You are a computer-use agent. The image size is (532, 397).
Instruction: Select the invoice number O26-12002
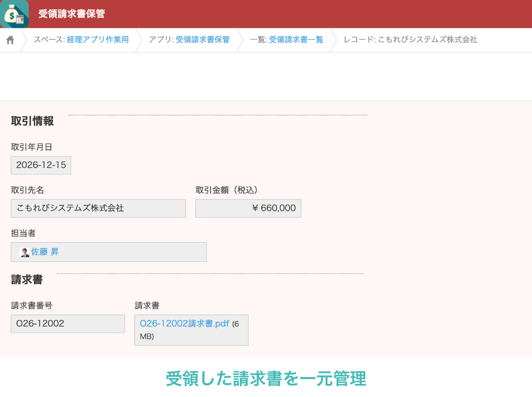68,324
